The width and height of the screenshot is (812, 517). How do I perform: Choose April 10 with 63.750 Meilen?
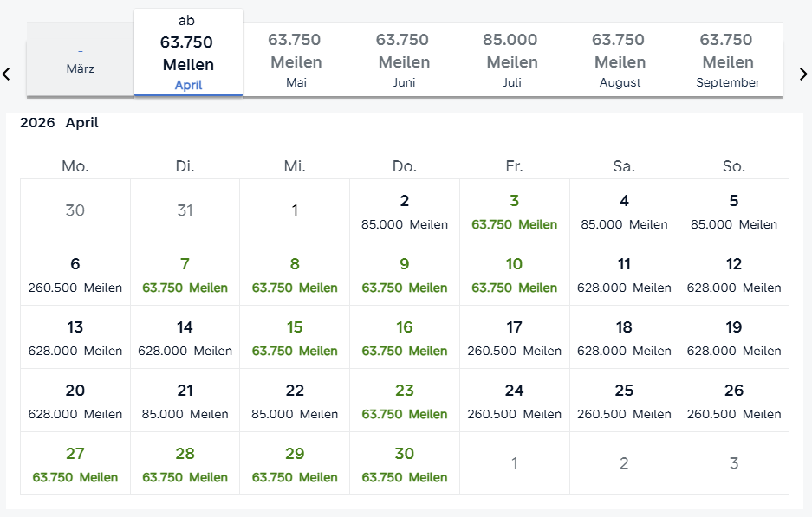(515, 275)
